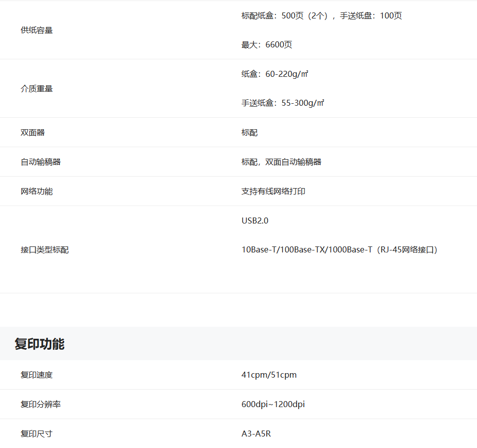This screenshot has width=477, height=448.
Task: Click the 供纸容量 row label
Action: pos(36,30)
